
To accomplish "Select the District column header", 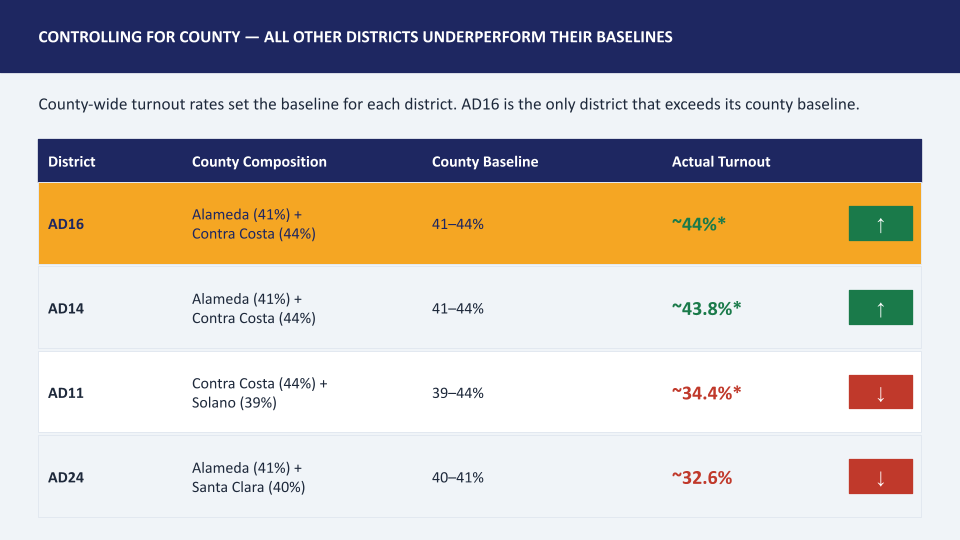I will point(72,162).
